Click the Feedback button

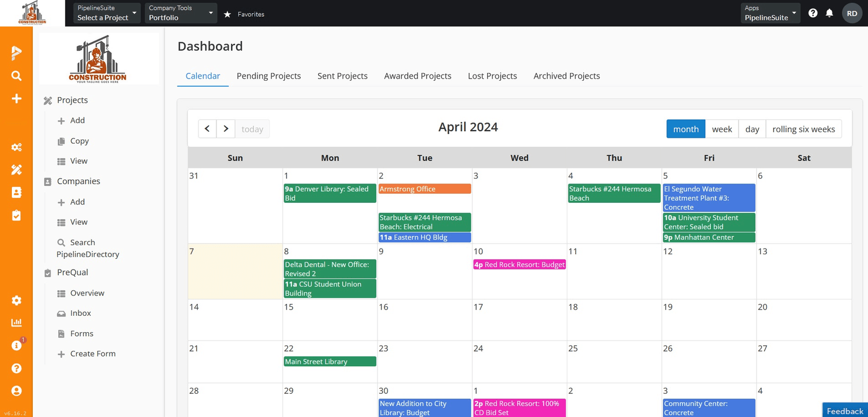pyautogui.click(x=845, y=411)
